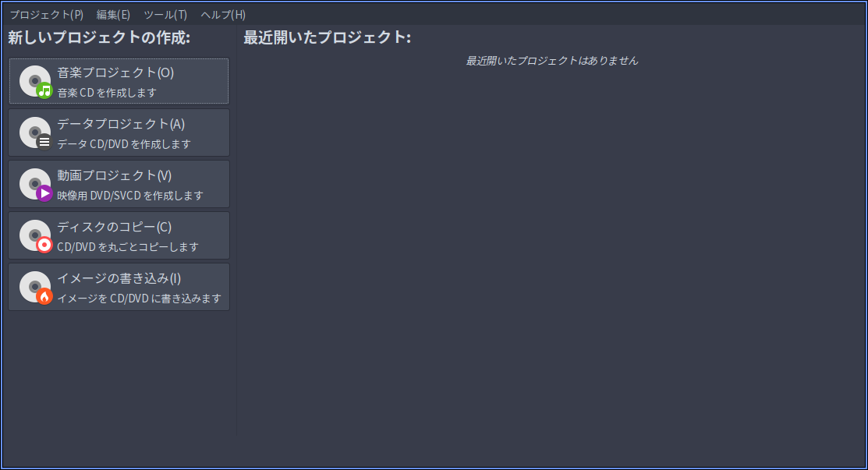868x470 pixels.
Task: Choose ディスクのコピー(C)
Action: point(119,235)
